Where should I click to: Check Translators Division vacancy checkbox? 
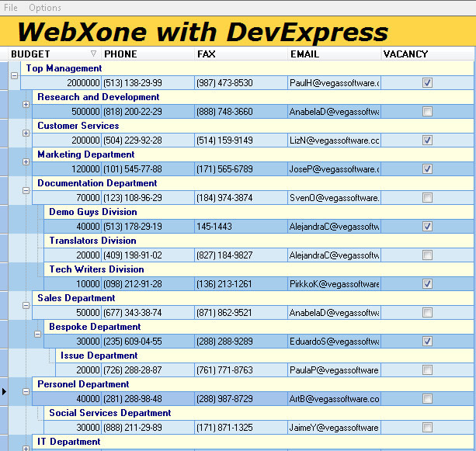(427, 255)
